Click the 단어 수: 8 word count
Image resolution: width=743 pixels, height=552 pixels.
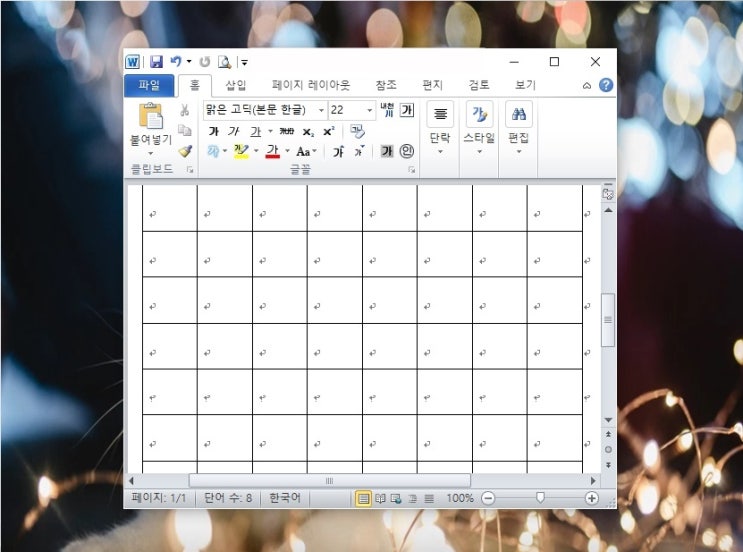click(x=228, y=498)
